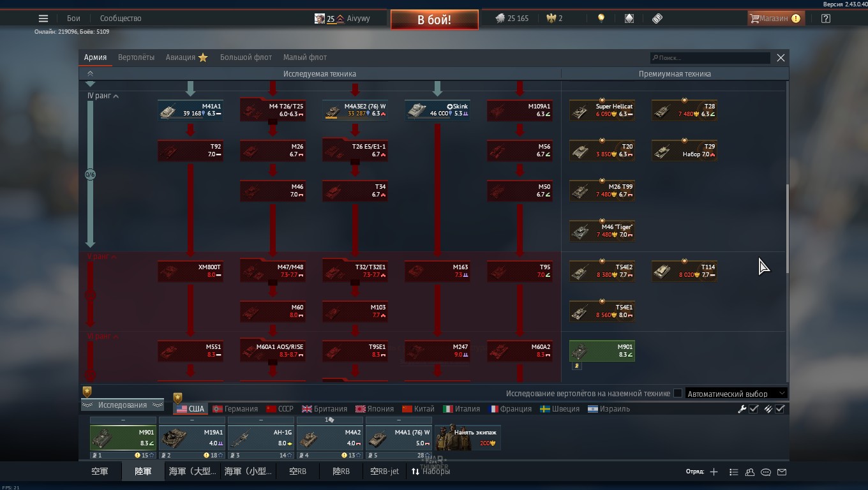Viewport: 868px width, 490px height.
Task: Select the premium T28 card
Action: point(684,110)
